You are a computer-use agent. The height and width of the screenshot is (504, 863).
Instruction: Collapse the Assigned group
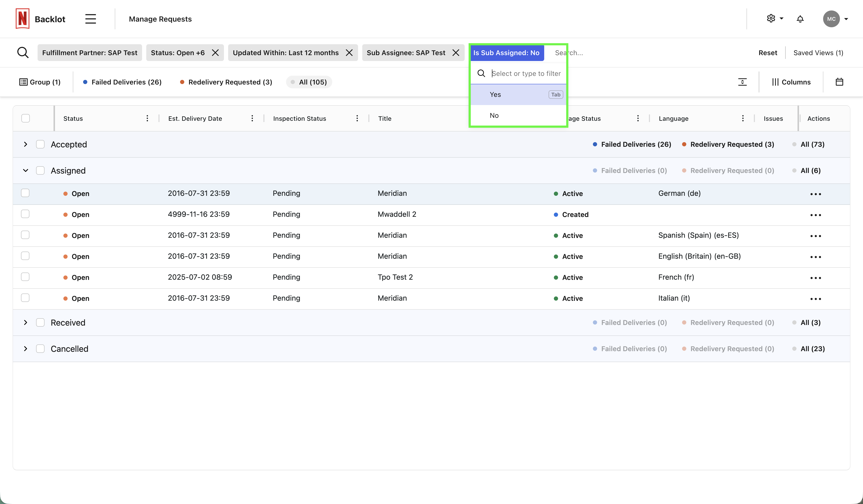coord(25,170)
